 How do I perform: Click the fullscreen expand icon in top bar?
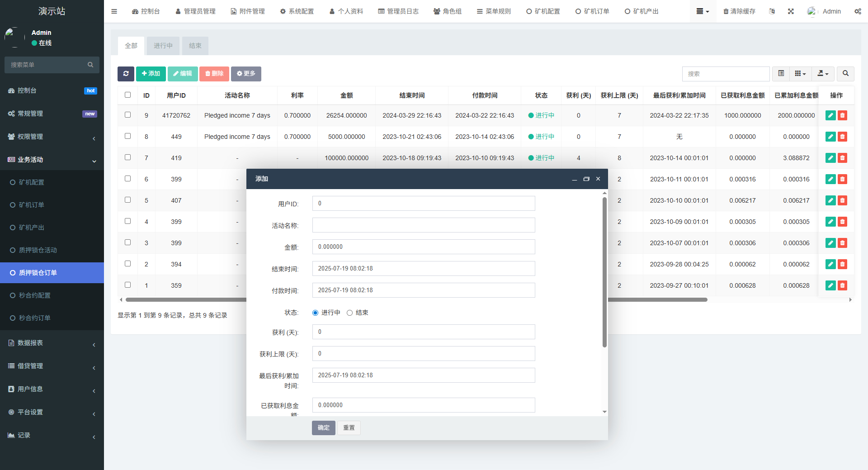[790, 11]
